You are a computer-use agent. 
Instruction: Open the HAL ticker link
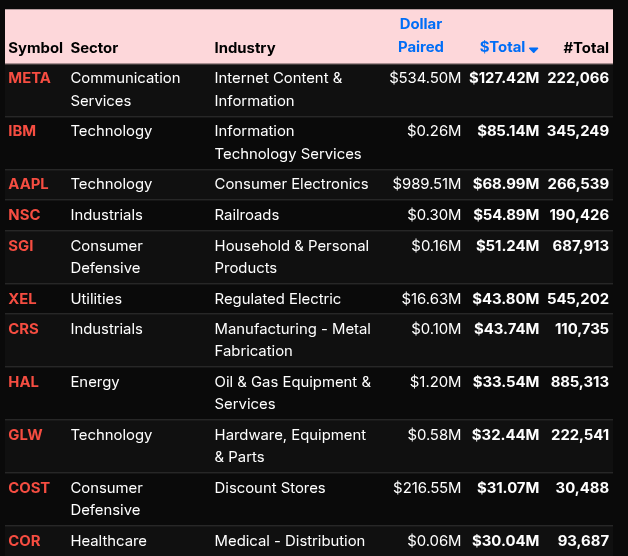pos(24,382)
